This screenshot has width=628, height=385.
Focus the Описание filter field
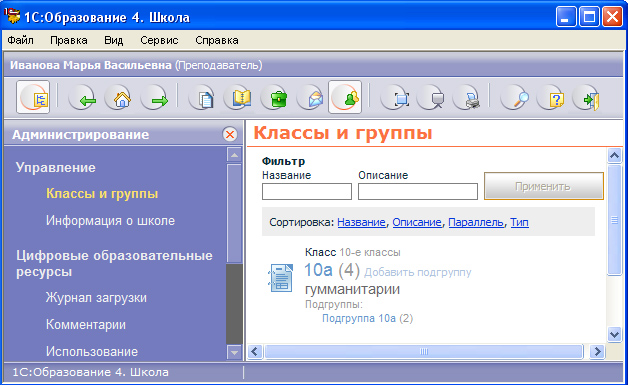click(418, 191)
